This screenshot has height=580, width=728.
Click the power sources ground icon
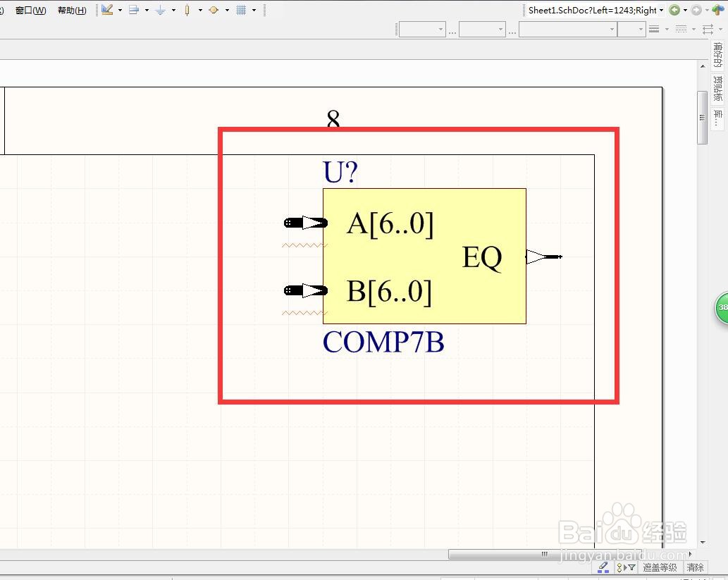(x=160, y=10)
